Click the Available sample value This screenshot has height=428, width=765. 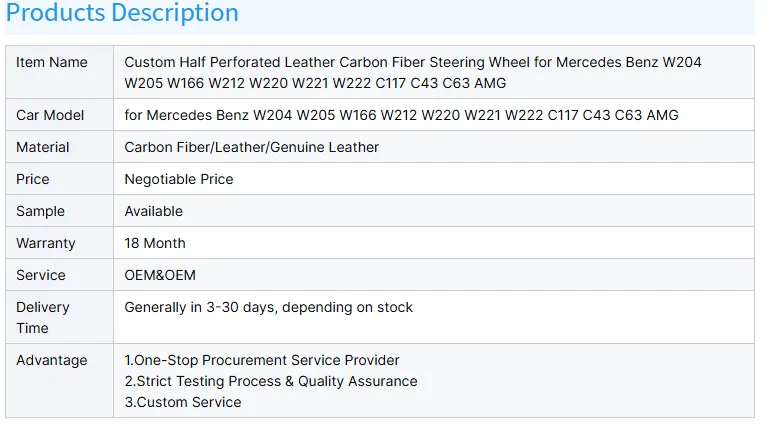(154, 211)
